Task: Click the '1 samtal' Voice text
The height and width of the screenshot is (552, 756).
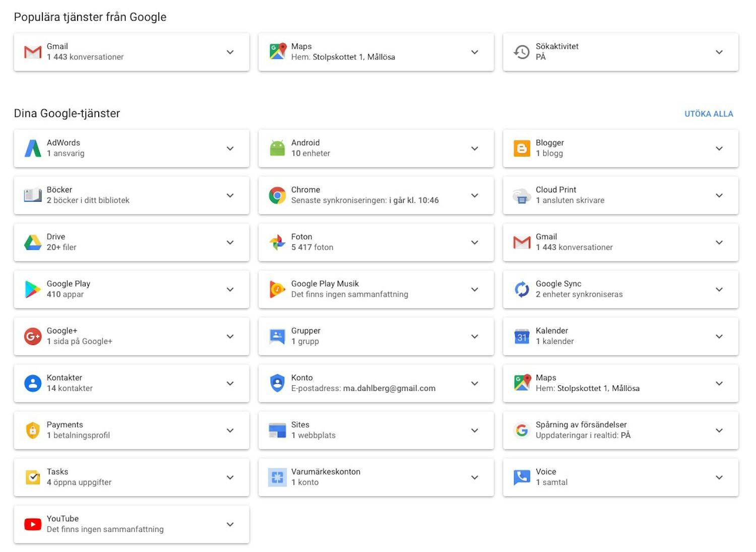Action: pyautogui.click(x=551, y=482)
